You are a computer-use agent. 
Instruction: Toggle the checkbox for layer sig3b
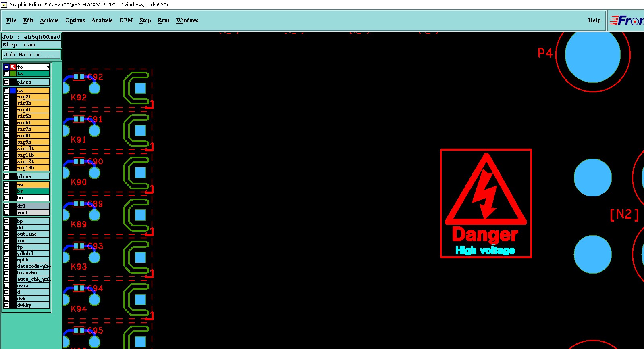coord(6,103)
